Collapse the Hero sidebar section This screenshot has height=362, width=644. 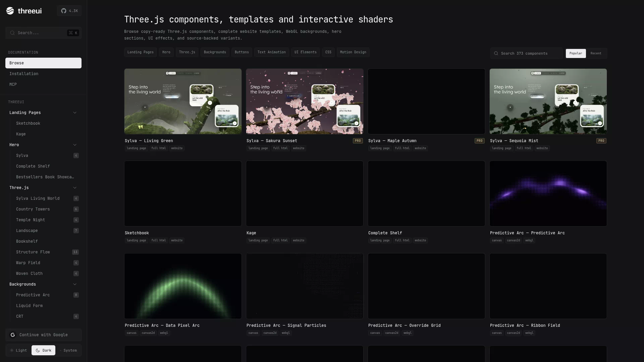[x=43, y=145]
